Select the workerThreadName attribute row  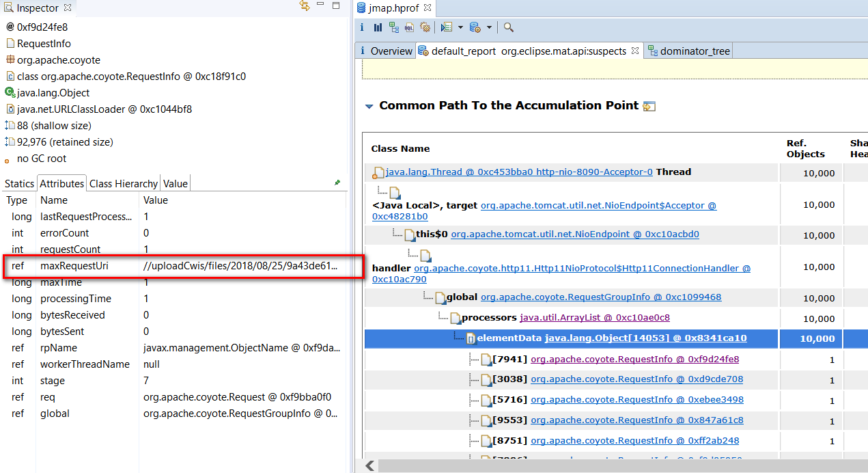coord(174,364)
